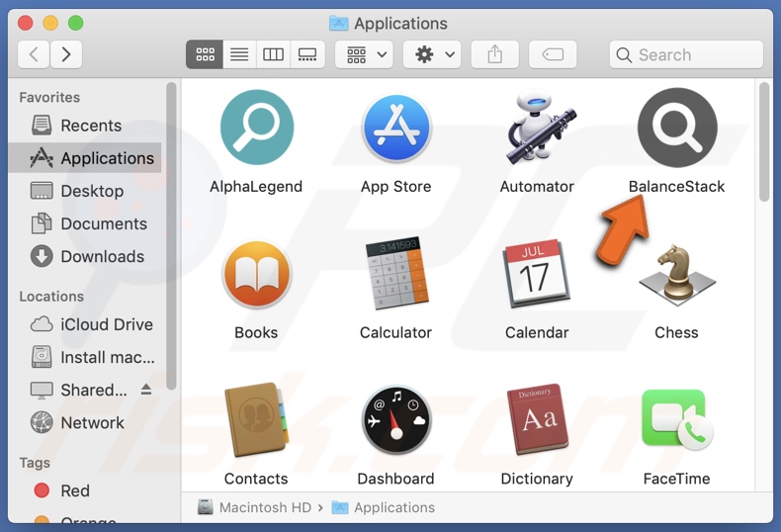This screenshot has height=532, width=781.
Task: Open Documents in the sidebar
Action: [x=84, y=223]
